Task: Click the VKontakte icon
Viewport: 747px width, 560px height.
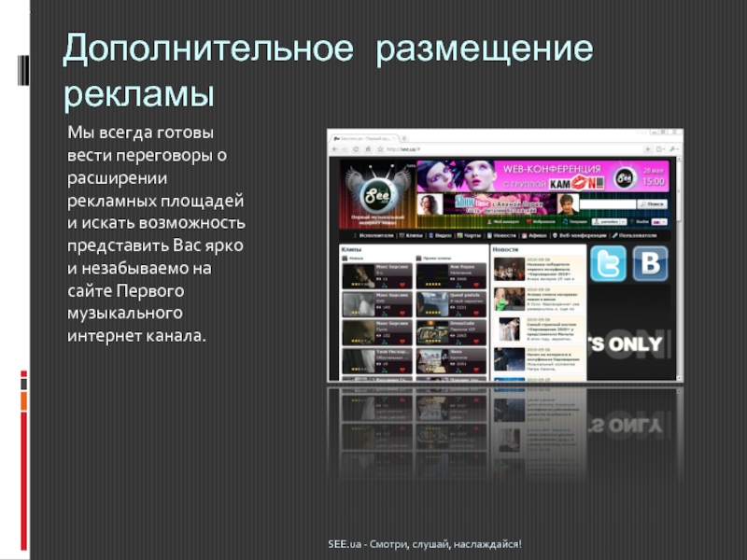Action: (650, 263)
